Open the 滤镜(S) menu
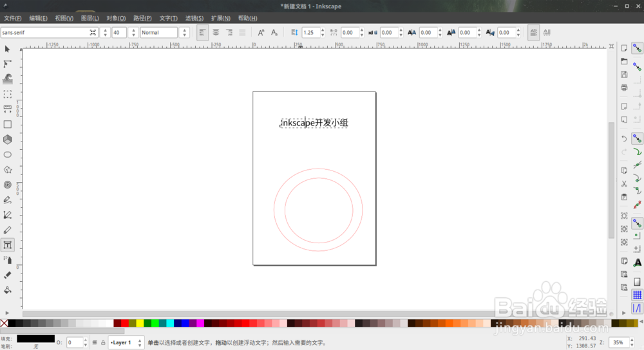644x350 pixels. tap(194, 18)
